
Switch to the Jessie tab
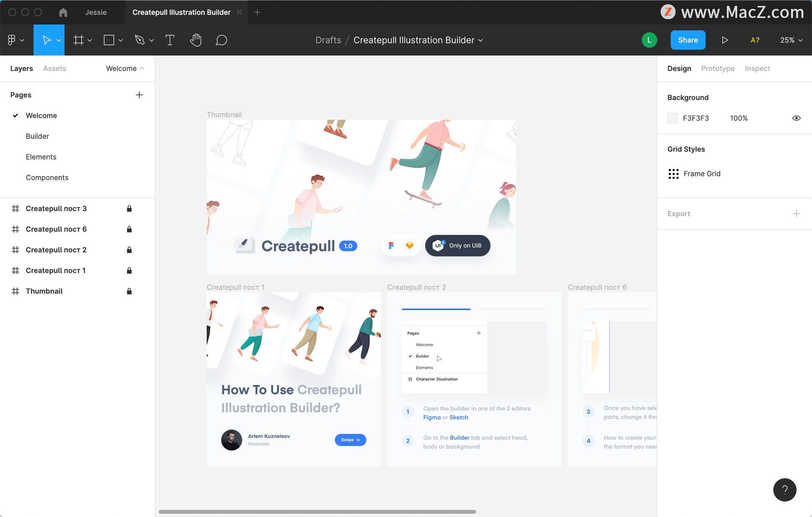click(96, 12)
